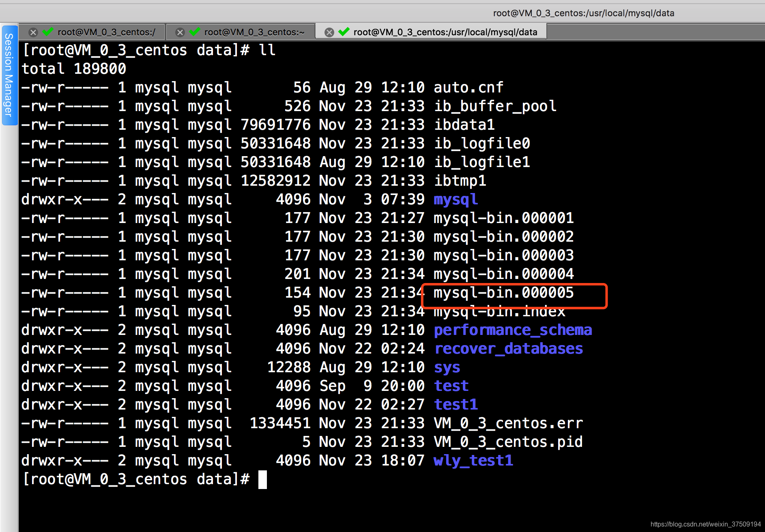Click the blue test directory name

(451, 386)
